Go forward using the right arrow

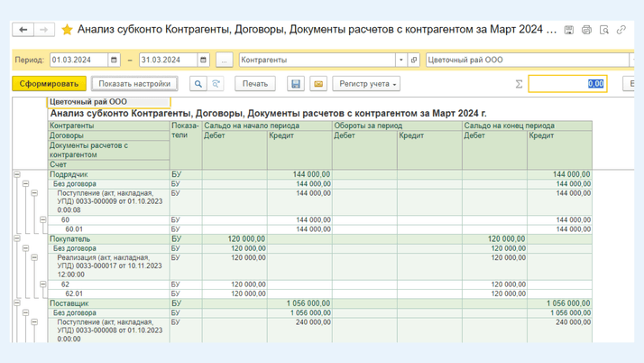coord(43,30)
